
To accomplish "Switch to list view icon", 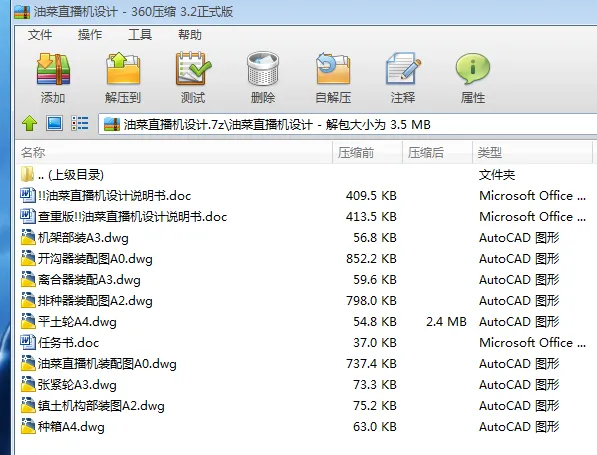I will click(80, 124).
